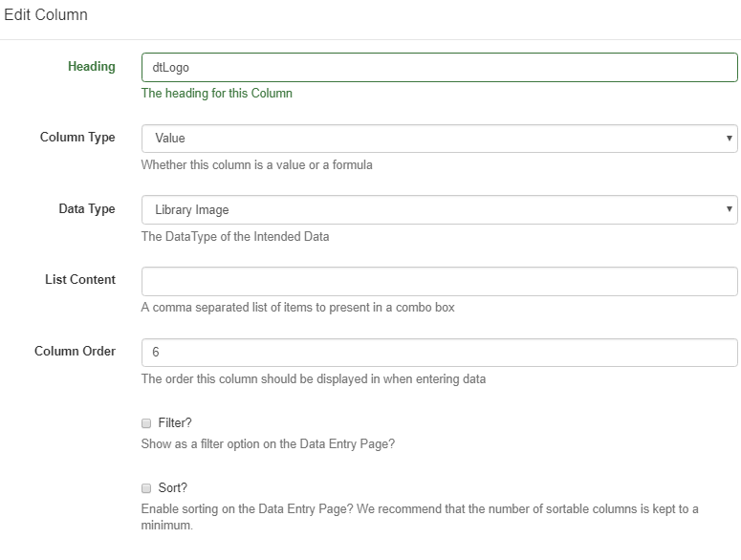The image size is (741, 560).
Task: Click the Column Order label
Action: point(76,352)
